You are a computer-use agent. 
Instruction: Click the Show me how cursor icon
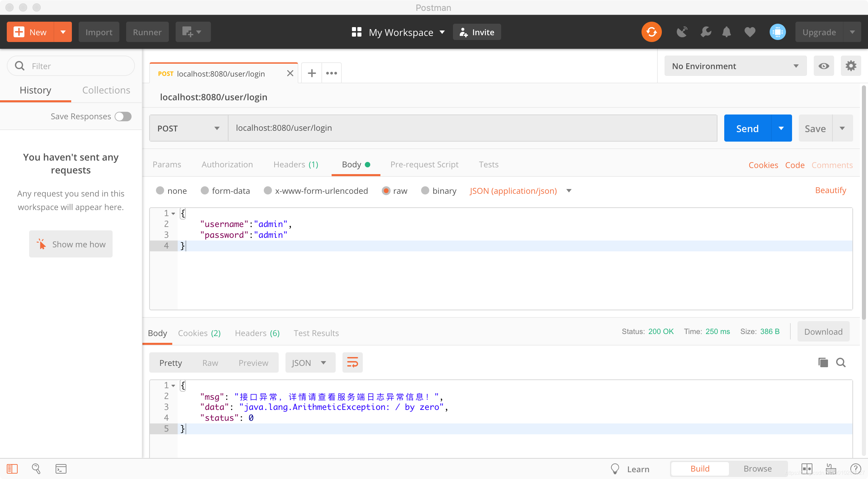pyautogui.click(x=41, y=244)
